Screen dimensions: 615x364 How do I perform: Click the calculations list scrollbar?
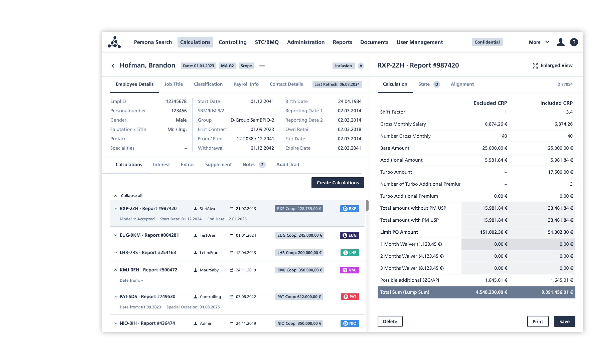click(367, 206)
